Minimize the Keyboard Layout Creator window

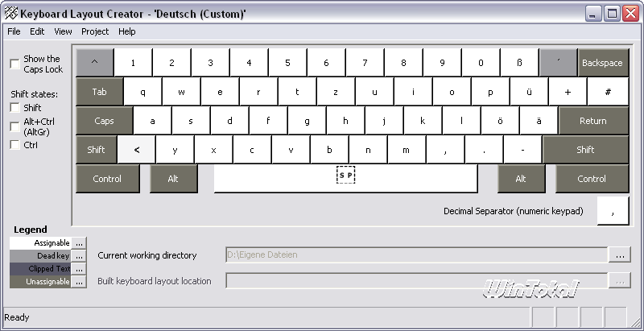[592, 14]
